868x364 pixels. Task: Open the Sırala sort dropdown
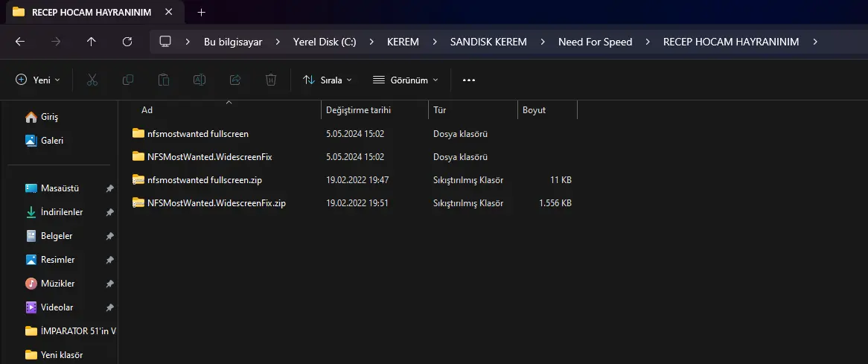[x=327, y=80]
